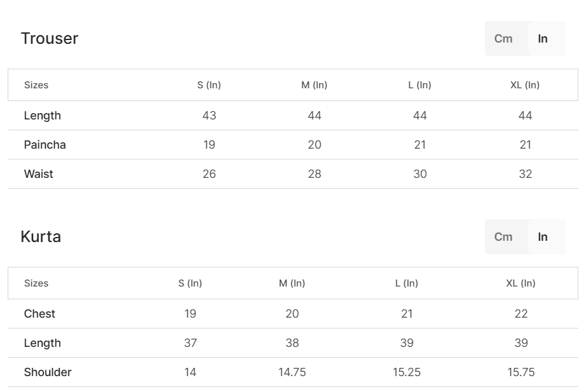Screen dimensions: 586x392
Task: Switch Kurta size chart to Cm
Action: [503, 237]
